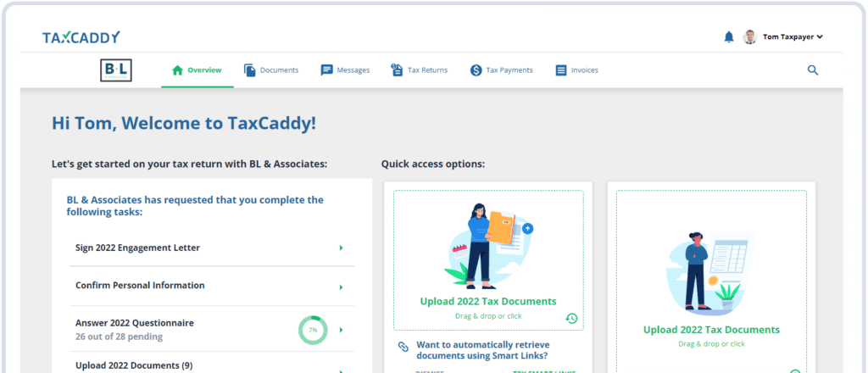The image size is (868, 373).
Task: Click the folder upload illustration
Action: click(x=489, y=246)
